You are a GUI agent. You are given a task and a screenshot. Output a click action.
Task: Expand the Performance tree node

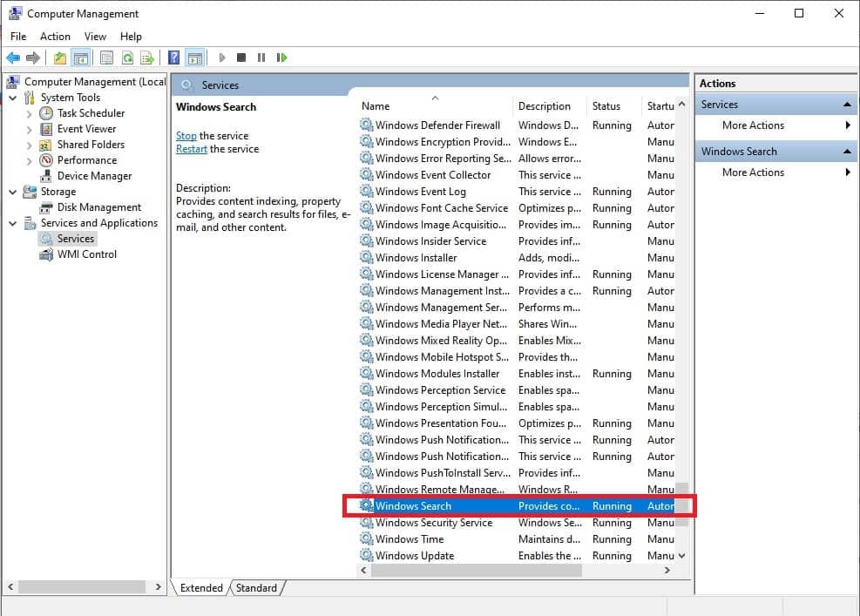(x=29, y=160)
